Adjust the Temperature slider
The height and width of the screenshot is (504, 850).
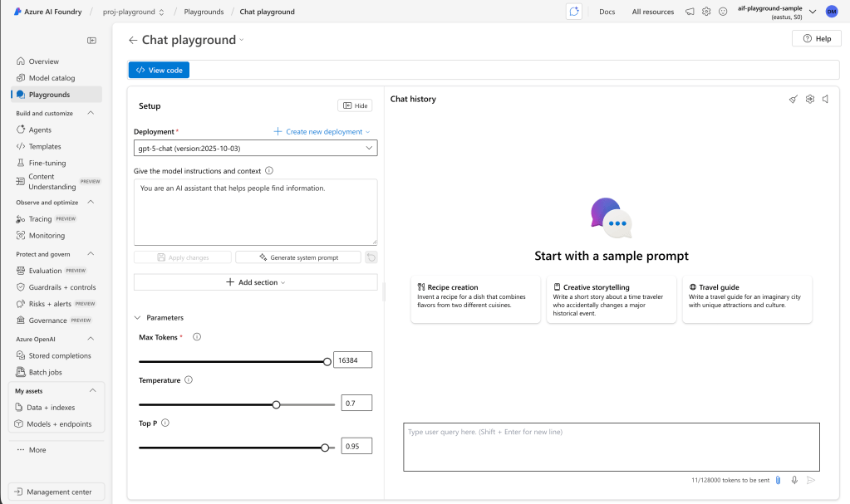click(276, 404)
